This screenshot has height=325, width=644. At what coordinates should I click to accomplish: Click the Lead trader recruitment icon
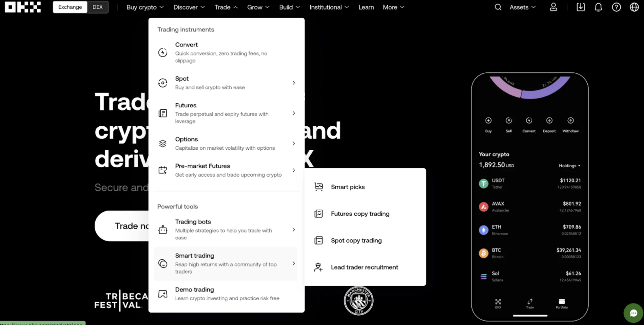[x=318, y=267]
